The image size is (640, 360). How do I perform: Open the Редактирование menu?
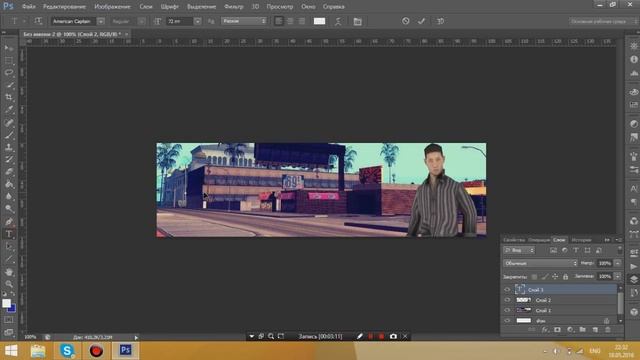pos(64,7)
